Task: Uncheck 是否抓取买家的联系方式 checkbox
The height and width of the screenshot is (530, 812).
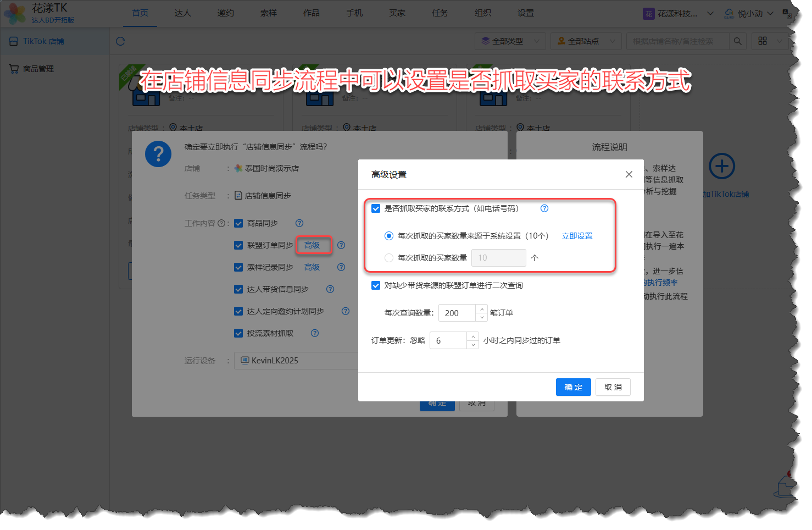Action: [x=376, y=208]
